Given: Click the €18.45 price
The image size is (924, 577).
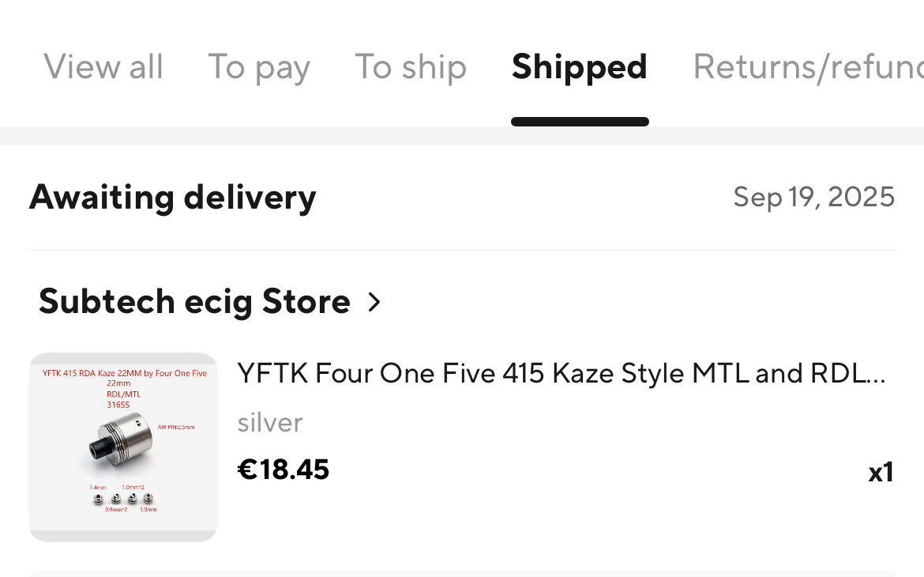Looking at the screenshot, I should click(x=284, y=470).
